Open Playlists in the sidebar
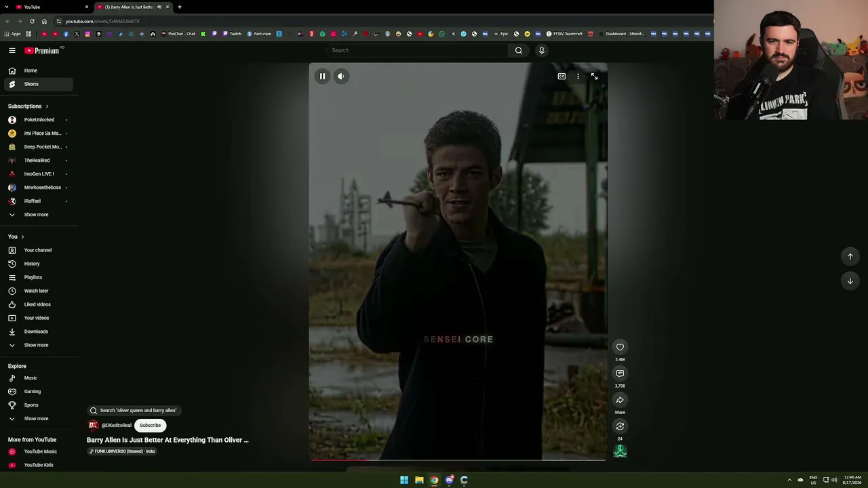 [39, 277]
